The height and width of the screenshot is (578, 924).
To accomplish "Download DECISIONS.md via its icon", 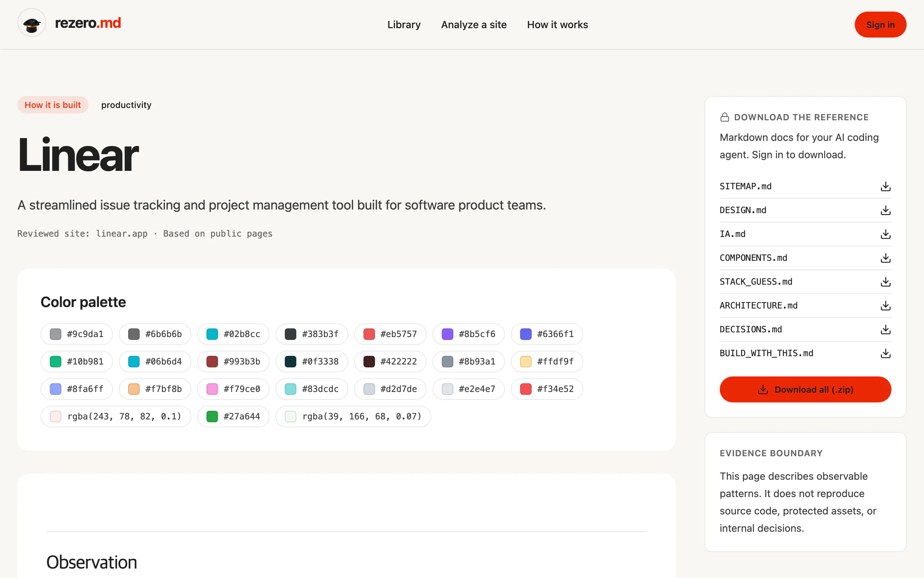I will tap(885, 329).
